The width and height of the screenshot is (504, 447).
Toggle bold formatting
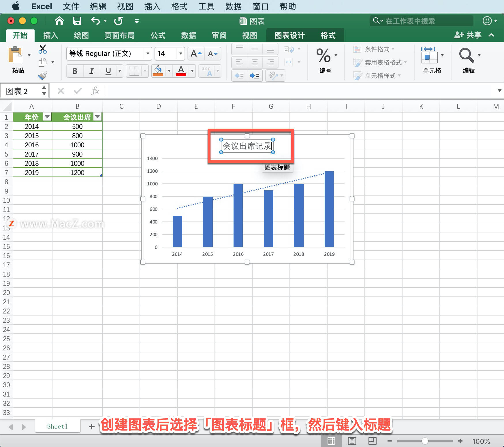74,71
